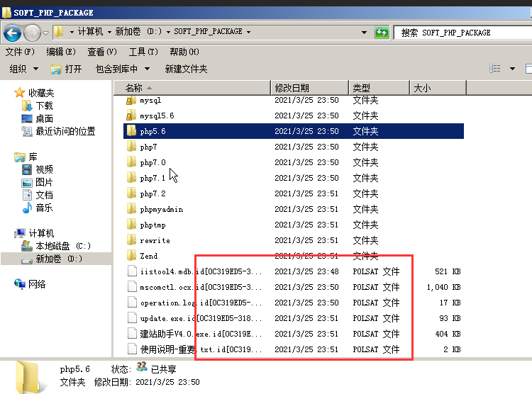Select Local Disk (C:) in navigation pane
This screenshot has width=532, height=394.
pyautogui.click(x=62, y=246)
